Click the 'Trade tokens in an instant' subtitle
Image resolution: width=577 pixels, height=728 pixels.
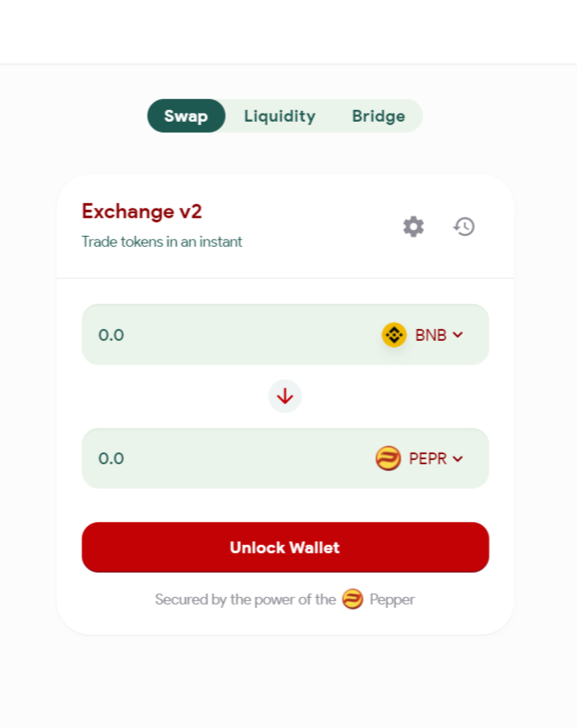[x=161, y=242]
